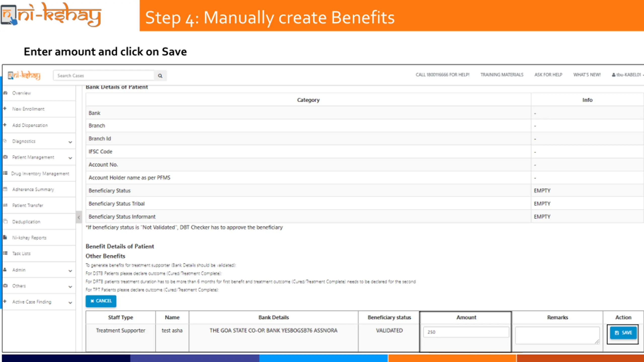The height and width of the screenshot is (362, 644).
Task: Click the 'THE GOA STATE CO-OP. BANK' details cell
Action: pyautogui.click(x=273, y=330)
